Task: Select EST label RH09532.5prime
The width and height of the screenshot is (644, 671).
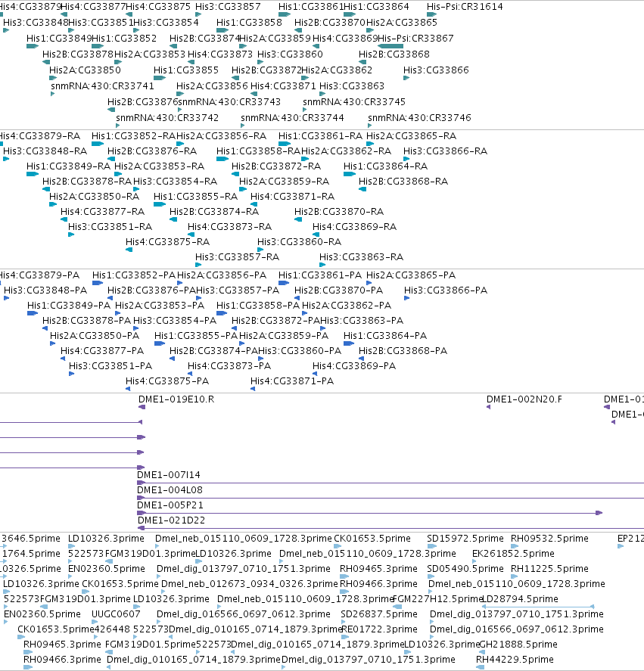Action: (550, 539)
